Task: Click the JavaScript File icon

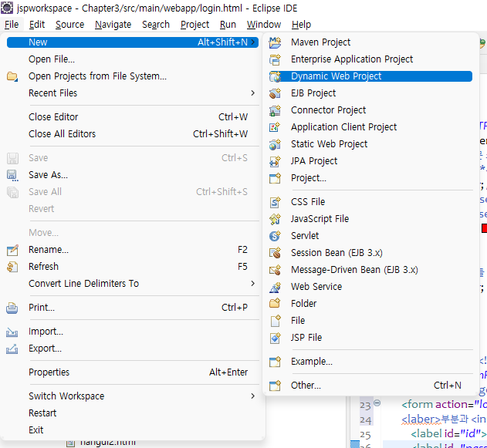Action: coord(275,219)
